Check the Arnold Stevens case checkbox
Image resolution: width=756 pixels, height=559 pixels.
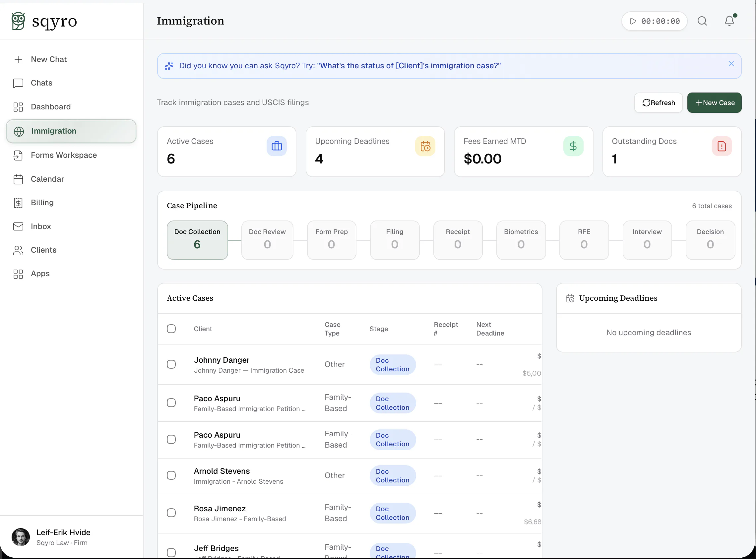[171, 475]
